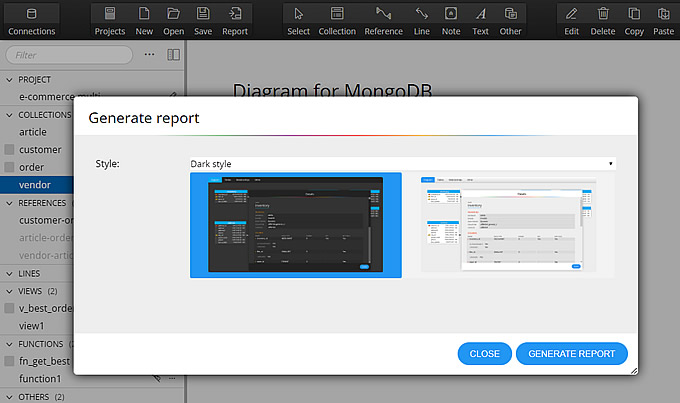This screenshot has width=680, height=403.
Task: Select the dark style report thumbnail
Action: [x=296, y=225]
